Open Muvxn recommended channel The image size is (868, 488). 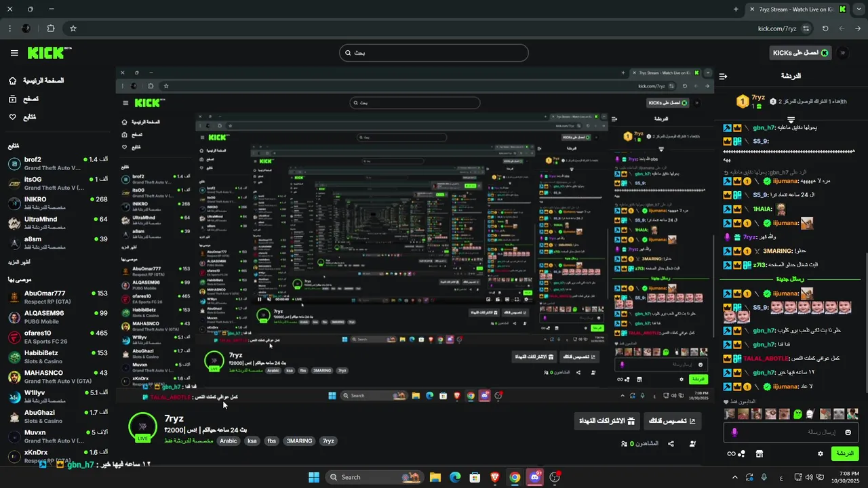click(x=58, y=436)
